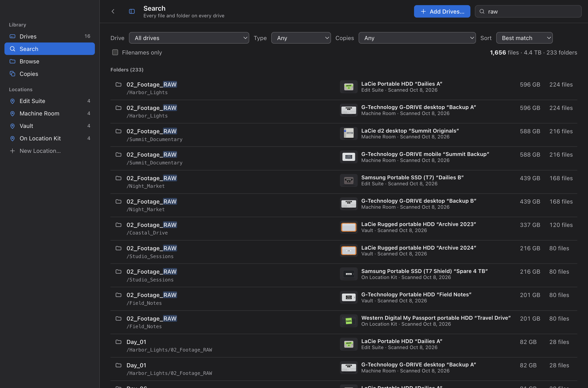
Task: Select the Edit Suite location
Action: pos(49,101)
